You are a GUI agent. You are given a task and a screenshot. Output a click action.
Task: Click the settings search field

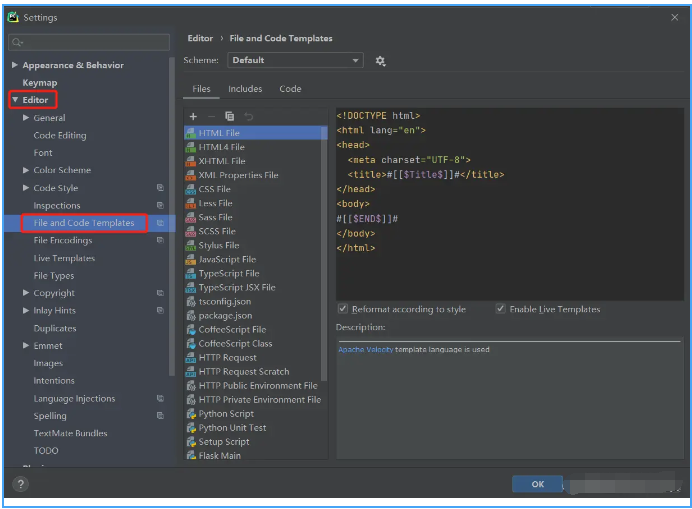[x=89, y=42]
